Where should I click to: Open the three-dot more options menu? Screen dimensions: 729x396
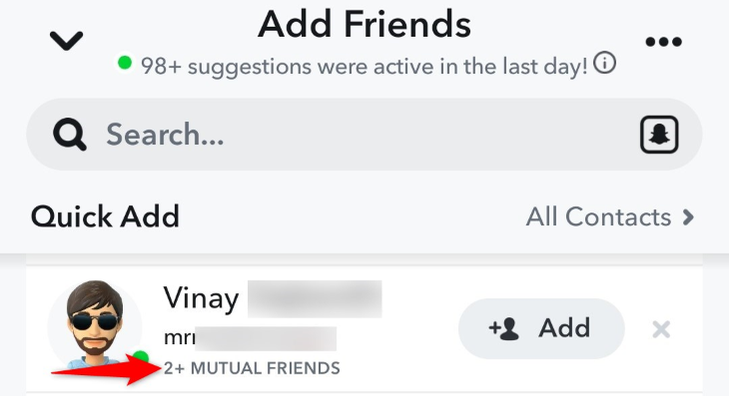point(663,42)
